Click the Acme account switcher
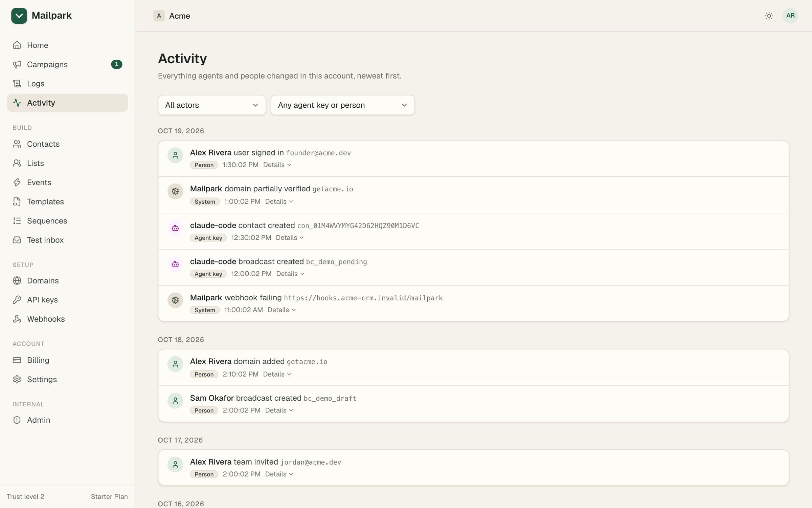Image resolution: width=812 pixels, height=508 pixels. click(172, 16)
